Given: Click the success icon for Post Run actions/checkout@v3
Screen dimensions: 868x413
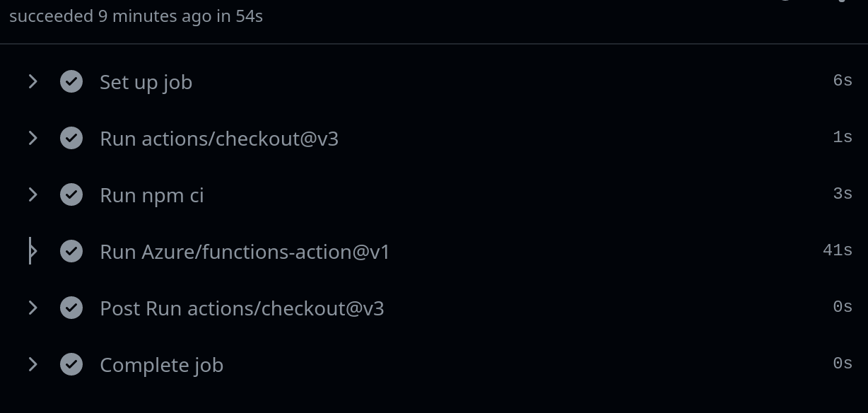Looking at the screenshot, I should [x=71, y=308].
